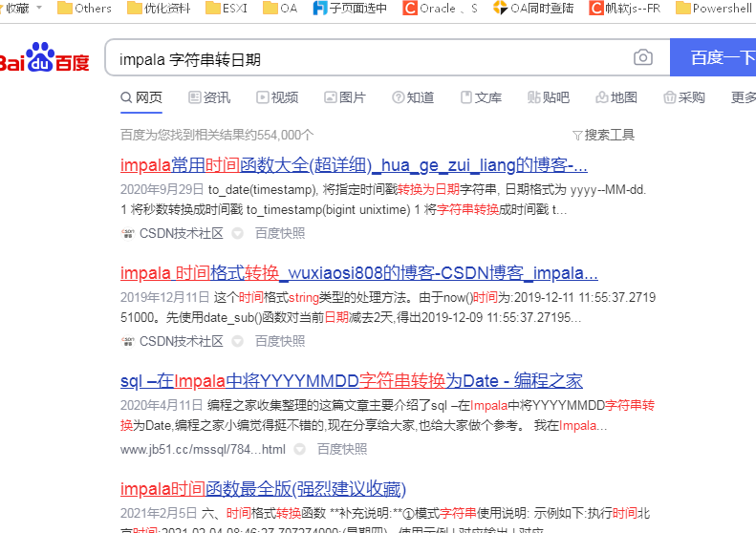
Task: Click the result count text 百度为您找到相关结果约554,000个
Action: pyautogui.click(x=217, y=136)
